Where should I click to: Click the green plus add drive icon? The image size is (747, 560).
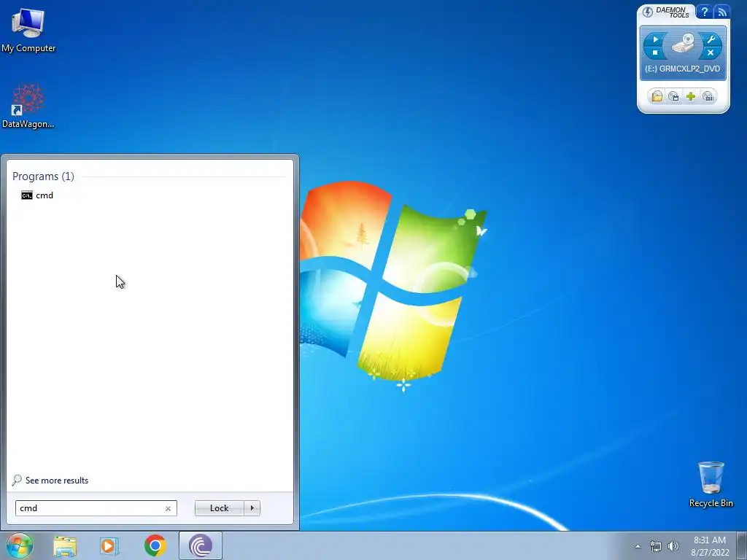pos(691,97)
